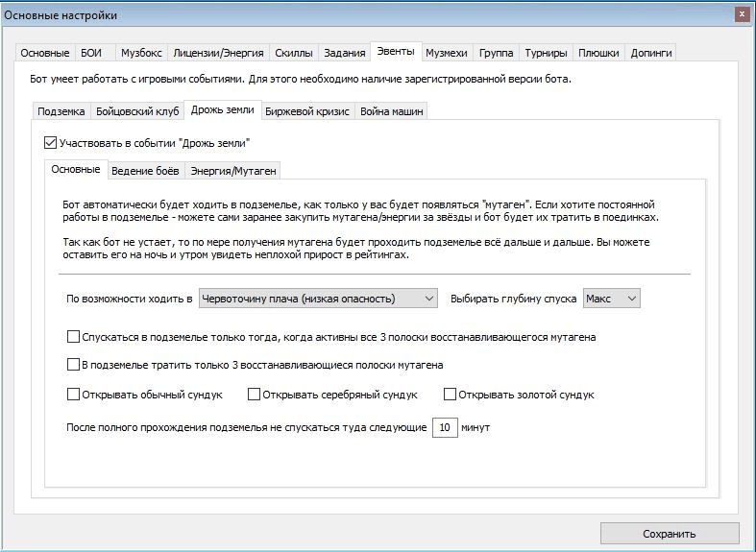Click the minutes input field showing 10
Viewport: 756px width, 552px height.
(x=445, y=427)
